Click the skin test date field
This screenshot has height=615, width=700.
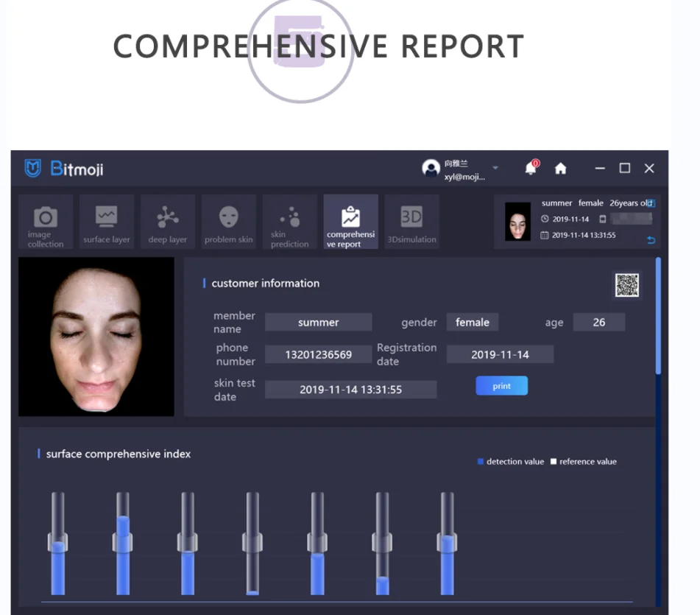(350, 390)
